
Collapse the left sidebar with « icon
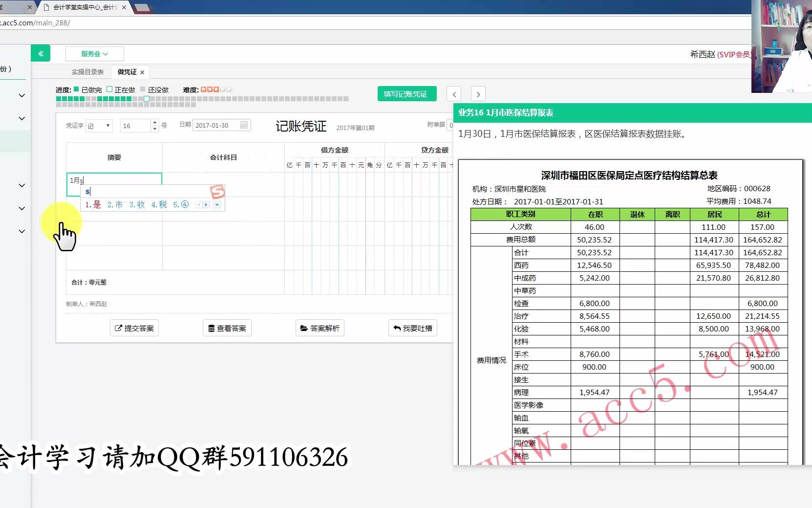(x=41, y=53)
